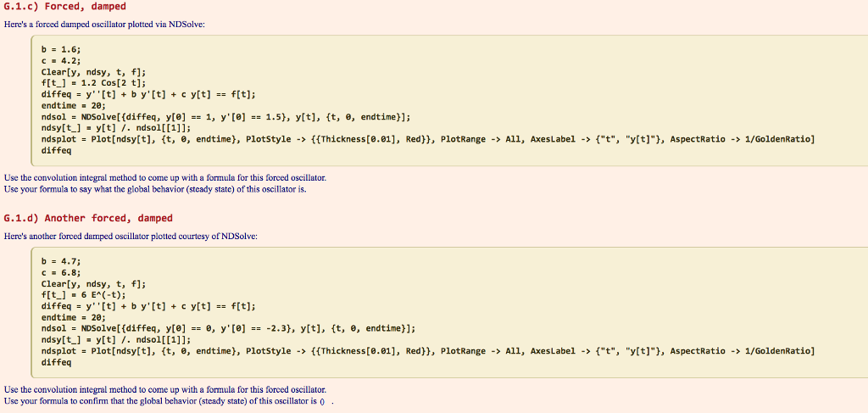Click code line 'c = 6.8;'
Viewport: 868px width, 413px height.
coord(61,272)
